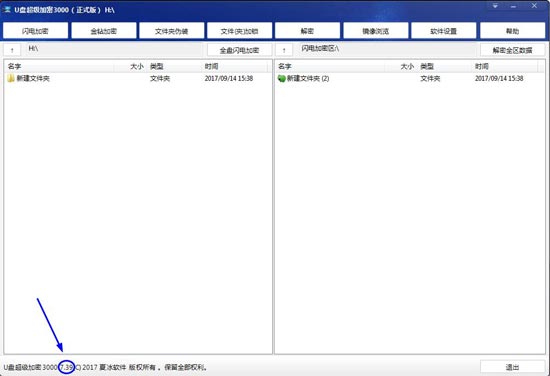Minimize the U盘超级加密3000 window
Viewport: 550px width, 376px height.
[x=514, y=6]
